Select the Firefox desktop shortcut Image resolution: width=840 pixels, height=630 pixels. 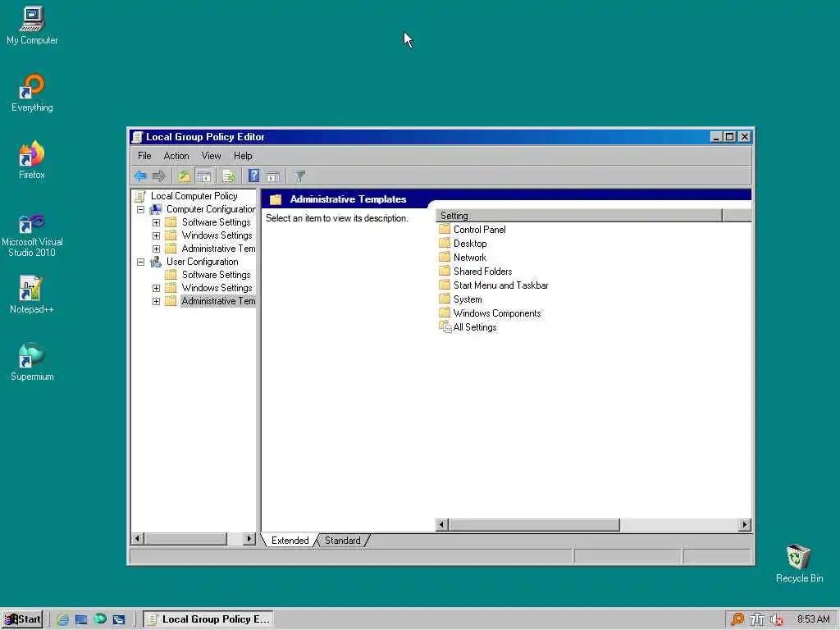[x=32, y=160]
